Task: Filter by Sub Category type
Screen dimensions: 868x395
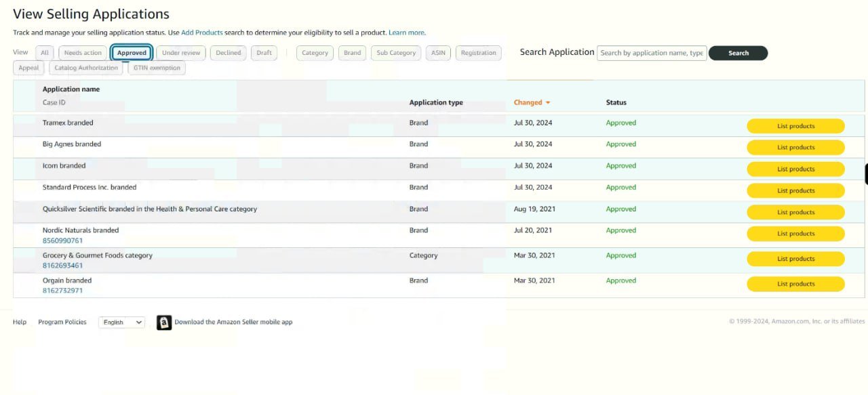Action: tap(397, 53)
